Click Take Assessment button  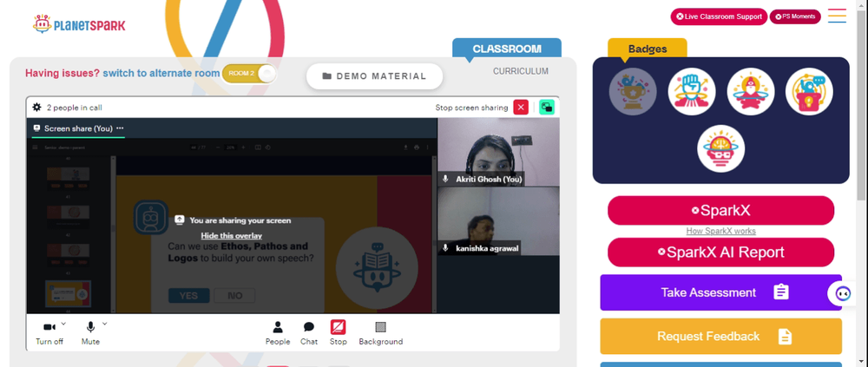coord(720,292)
